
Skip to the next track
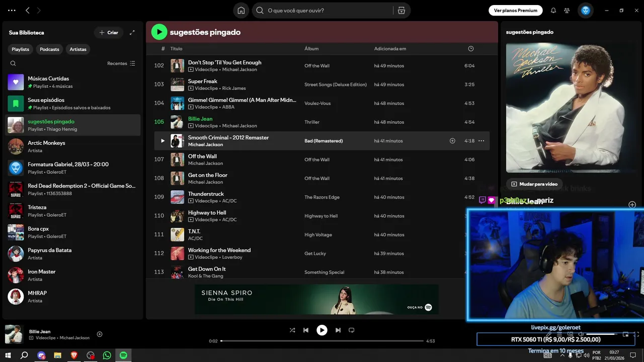pyautogui.click(x=338, y=330)
